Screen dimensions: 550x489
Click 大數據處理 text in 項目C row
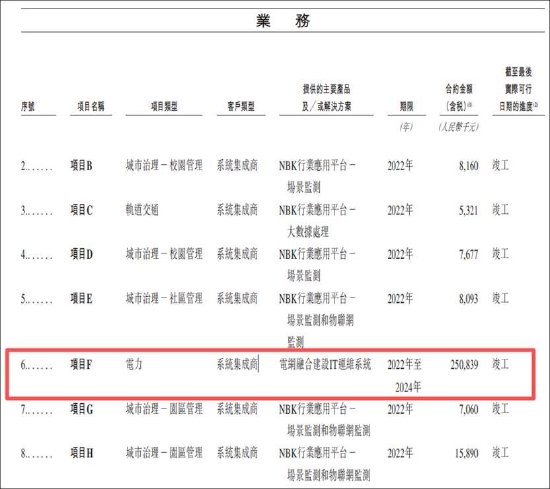coord(308,232)
